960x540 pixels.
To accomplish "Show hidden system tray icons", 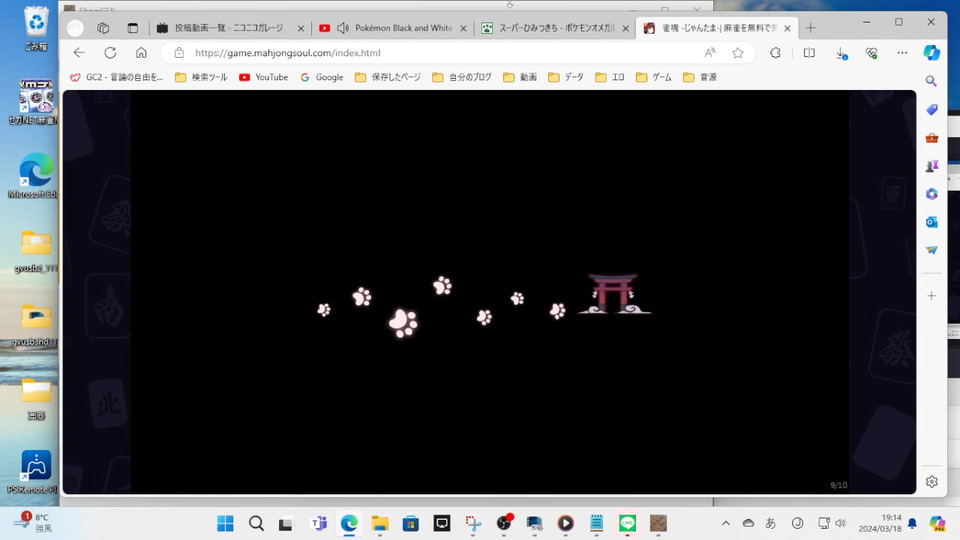I will (726, 523).
